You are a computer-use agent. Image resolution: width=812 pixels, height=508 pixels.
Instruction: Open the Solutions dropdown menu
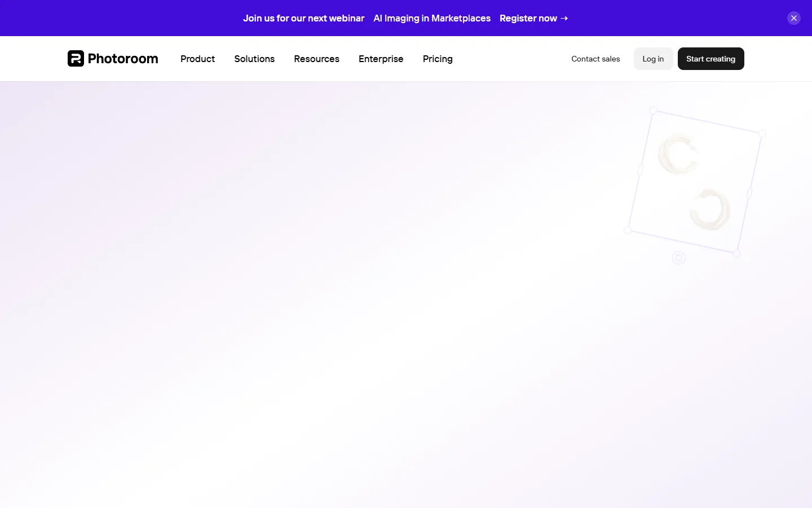pyautogui.click(x=254, y=59)
